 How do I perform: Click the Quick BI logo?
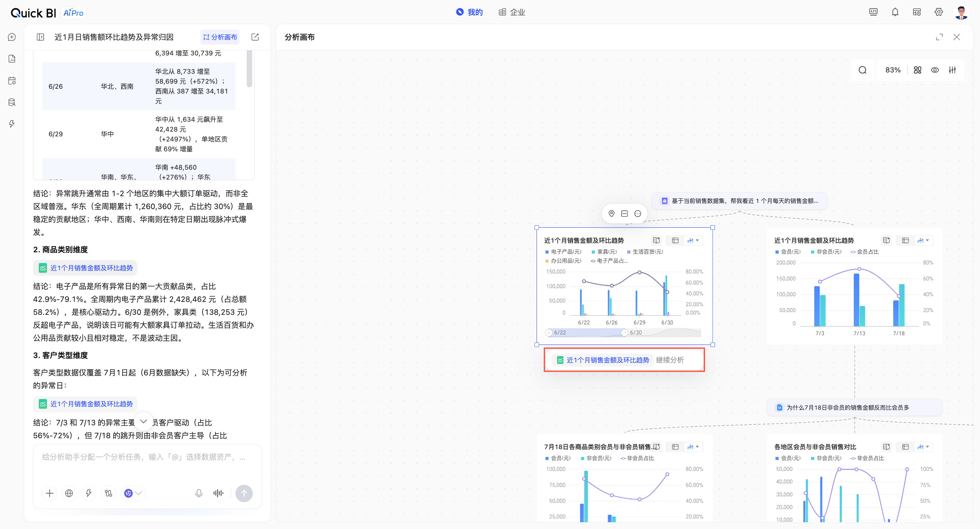33,13
